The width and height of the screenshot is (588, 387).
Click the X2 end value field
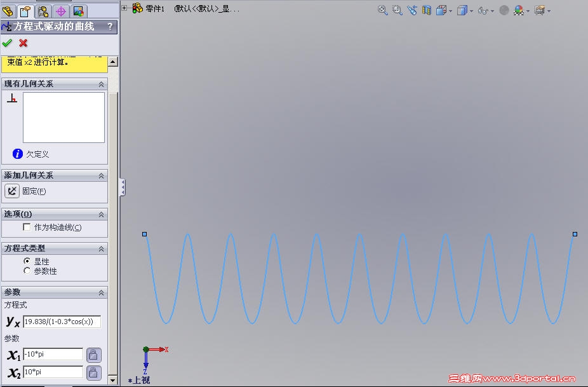[x=53, y=372]
